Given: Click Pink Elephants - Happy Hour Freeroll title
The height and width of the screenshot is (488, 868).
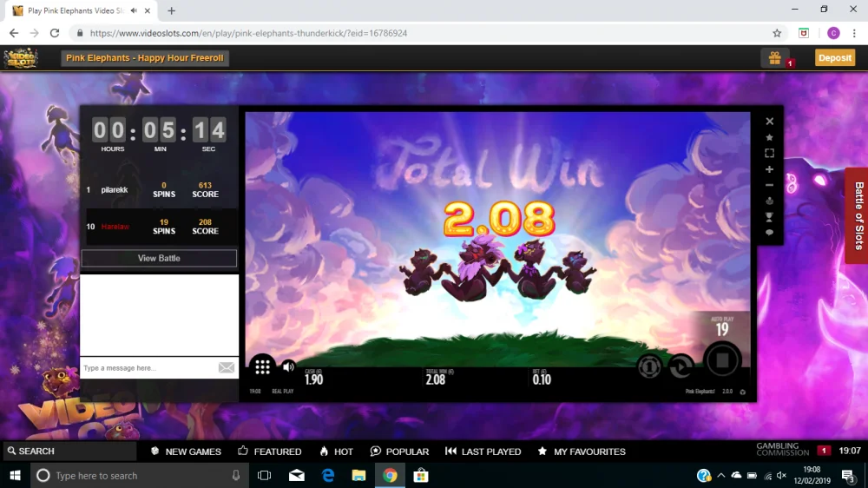Looking at the screenshot, I should coord(145,57).
